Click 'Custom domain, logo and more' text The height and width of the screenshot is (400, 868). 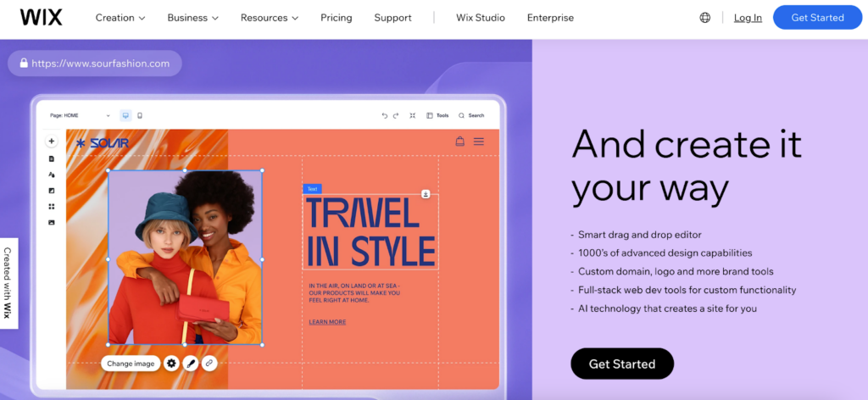pos(676,271)
